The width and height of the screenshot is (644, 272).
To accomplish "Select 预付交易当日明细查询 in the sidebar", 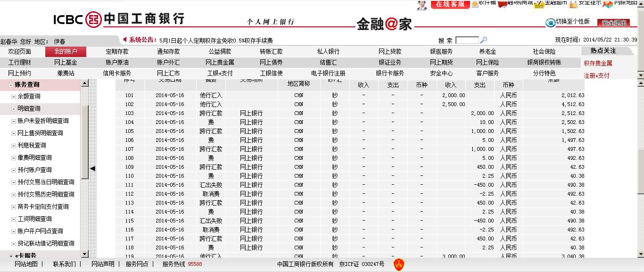I will click(x=46, y=182).
